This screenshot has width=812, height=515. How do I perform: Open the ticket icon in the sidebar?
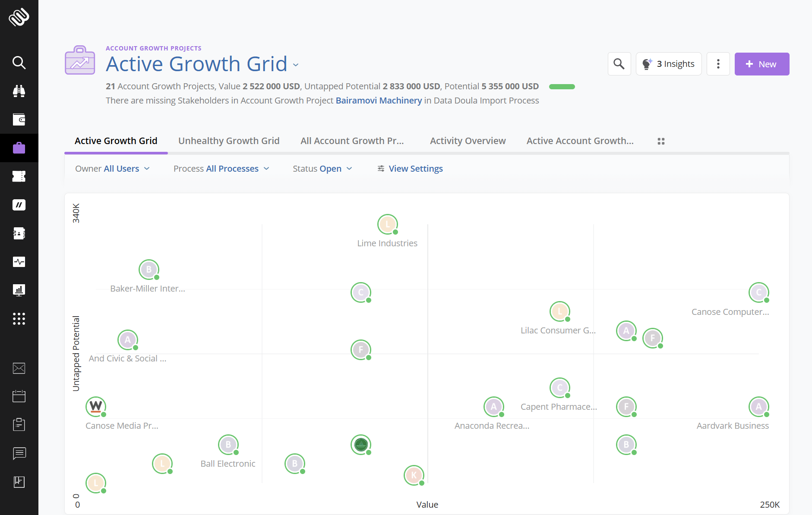click(19, 176)
